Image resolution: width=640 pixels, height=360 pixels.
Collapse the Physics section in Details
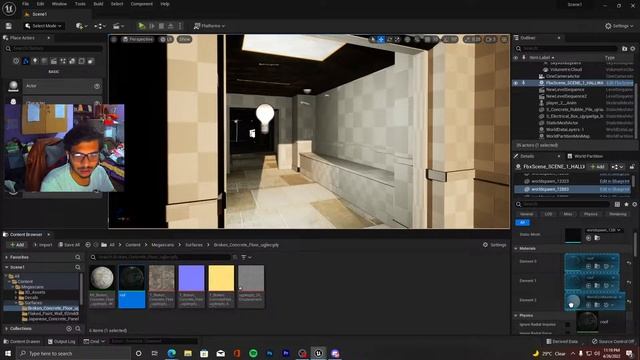[516, 316]
